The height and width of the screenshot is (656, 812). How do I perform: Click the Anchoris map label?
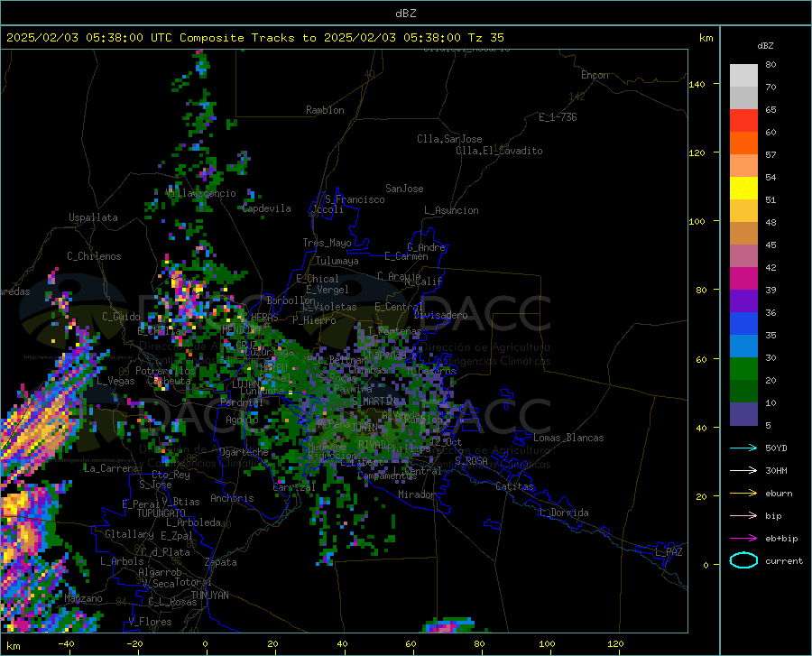pos(232,498)
